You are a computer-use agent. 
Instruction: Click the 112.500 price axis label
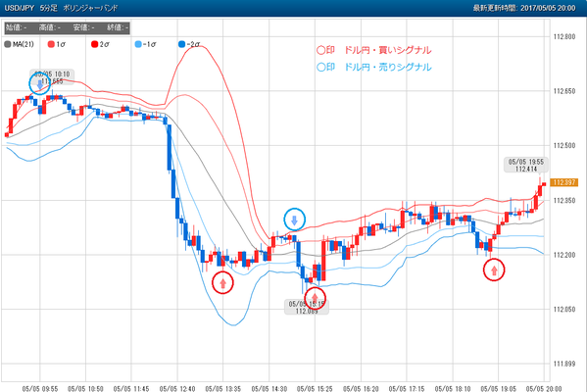(564, 146)
